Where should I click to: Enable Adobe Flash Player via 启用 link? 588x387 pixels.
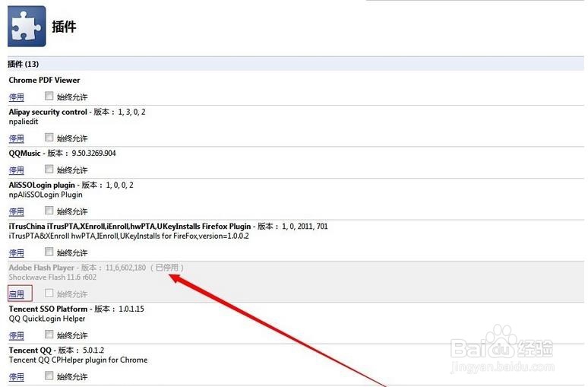click(x=17, y=294)
